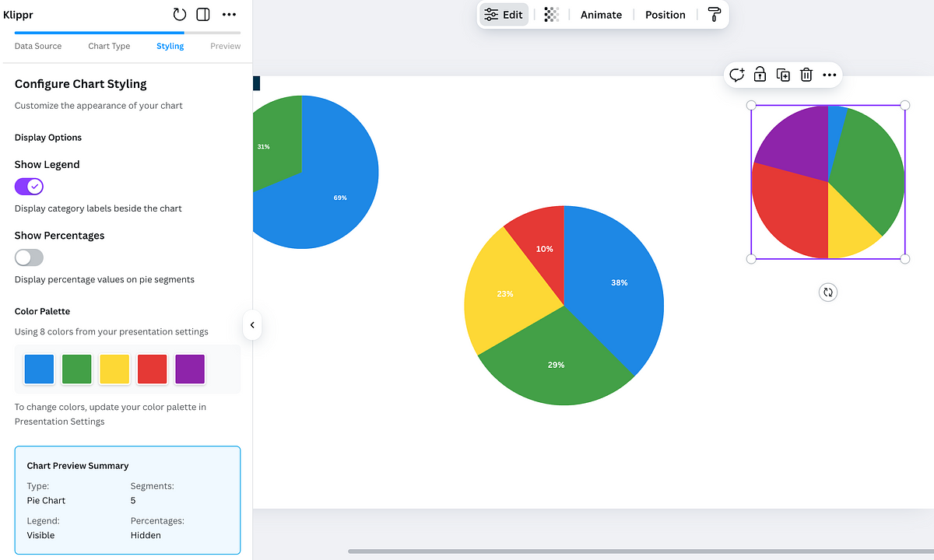Click the refresh icon in Klippr header
This screenshot has width=934, height=560.
(x=180, y=15)
